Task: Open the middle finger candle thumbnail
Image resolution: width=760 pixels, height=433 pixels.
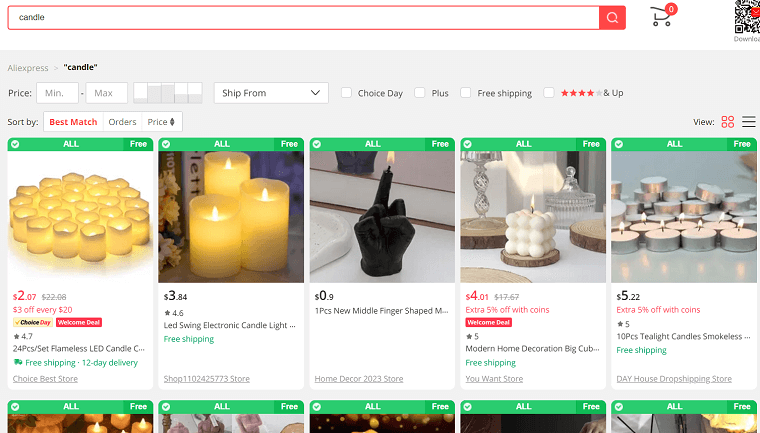Action: [x=382, y=217]
